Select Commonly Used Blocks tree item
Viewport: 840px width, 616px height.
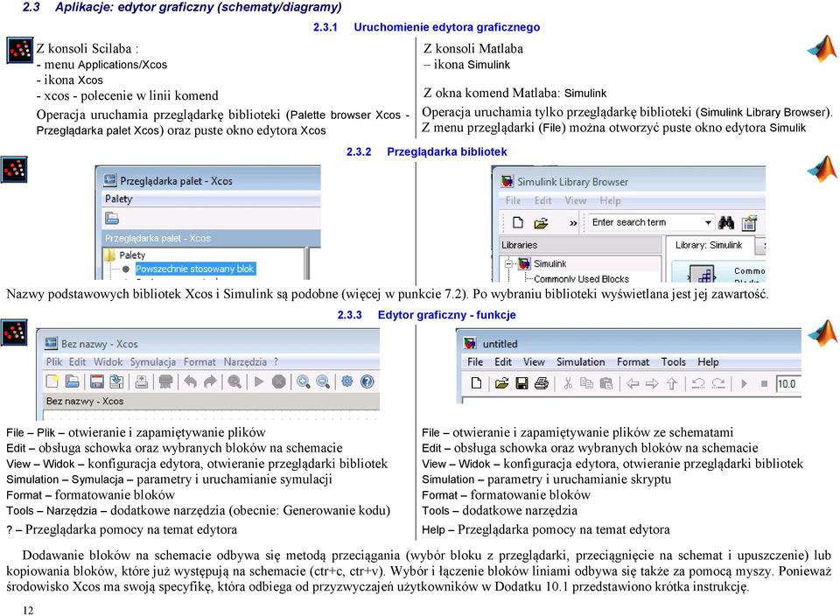tap(581, 278)
